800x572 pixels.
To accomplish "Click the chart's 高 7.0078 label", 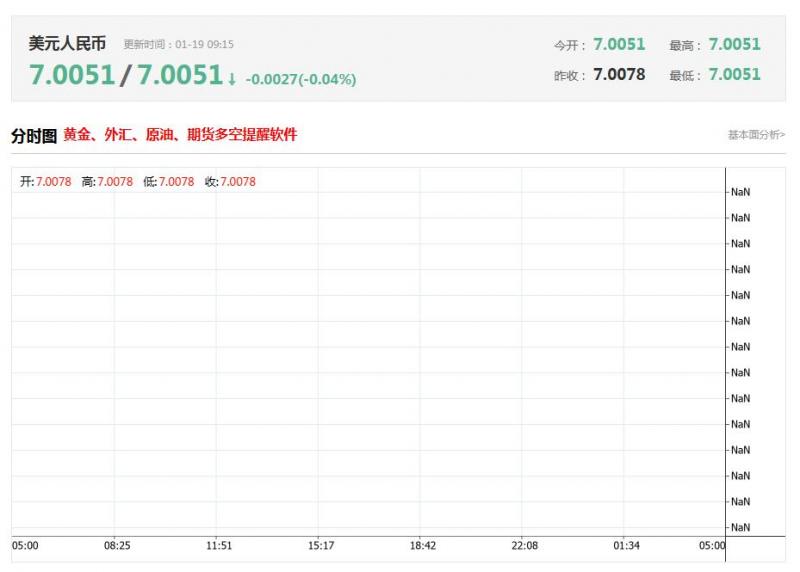I will pyautogui.click(x=107, y=182).
